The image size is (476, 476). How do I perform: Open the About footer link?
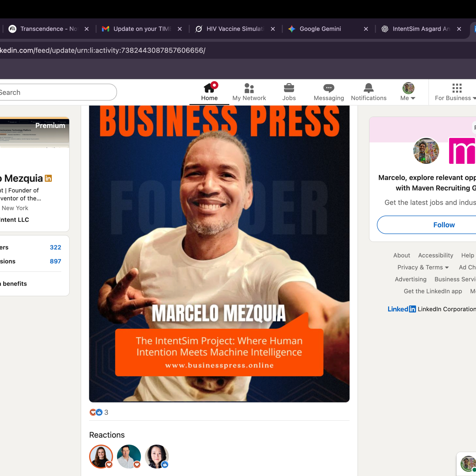pyautogui.click(x=402, y=255)
